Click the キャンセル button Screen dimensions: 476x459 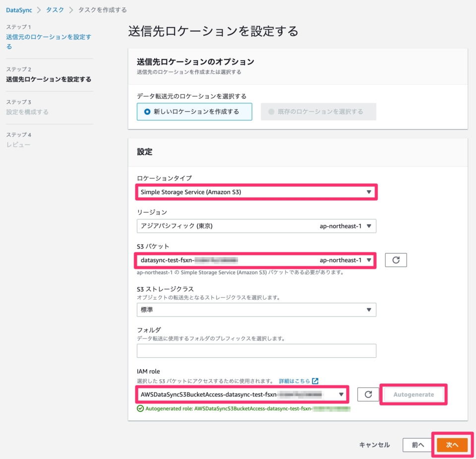point(373,445)
